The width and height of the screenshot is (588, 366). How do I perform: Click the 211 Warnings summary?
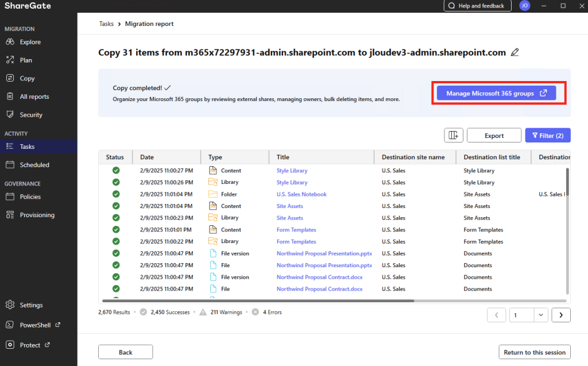pyautogui.click(x=226, y=312)
